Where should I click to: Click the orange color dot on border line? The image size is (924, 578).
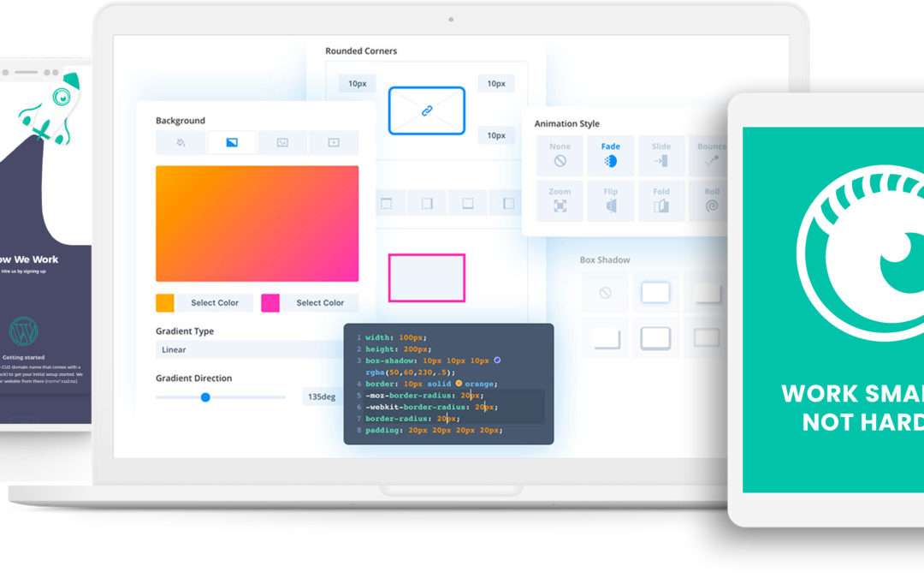tap(459, 384)
